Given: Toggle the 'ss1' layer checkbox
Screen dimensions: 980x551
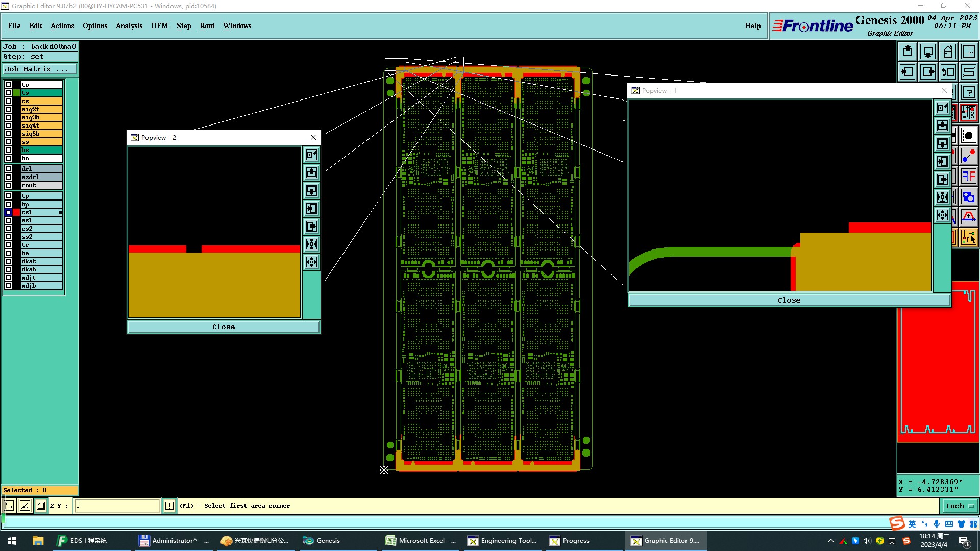Looking at the screenshot, I should (x=8, y=220).
